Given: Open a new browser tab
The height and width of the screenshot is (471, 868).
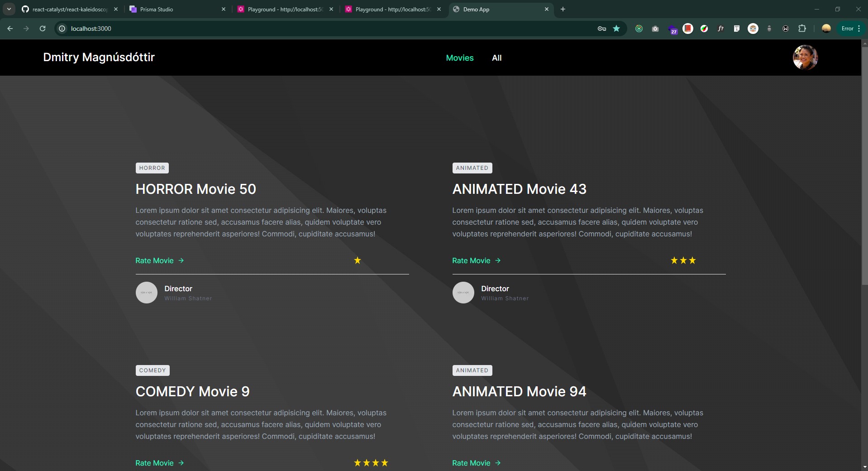Looking at the screenshot, I should [563, 9].
